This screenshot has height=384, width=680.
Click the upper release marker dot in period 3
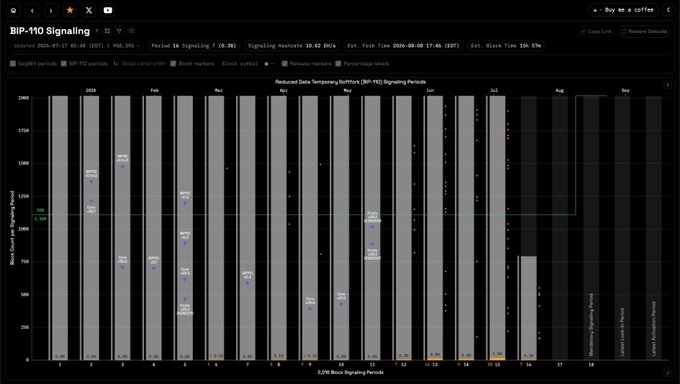pos(122,166)
